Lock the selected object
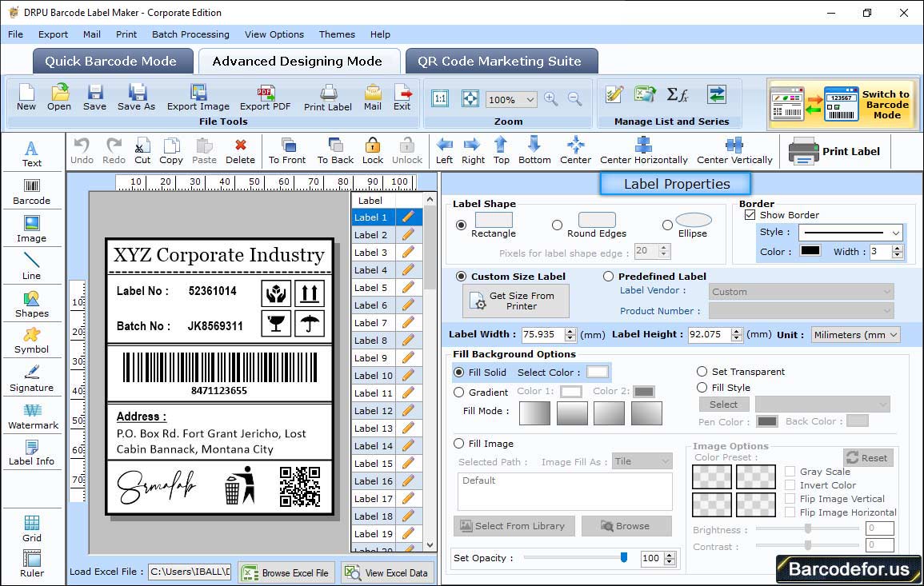Screen dimensions: 924x586 click(373, 151)
